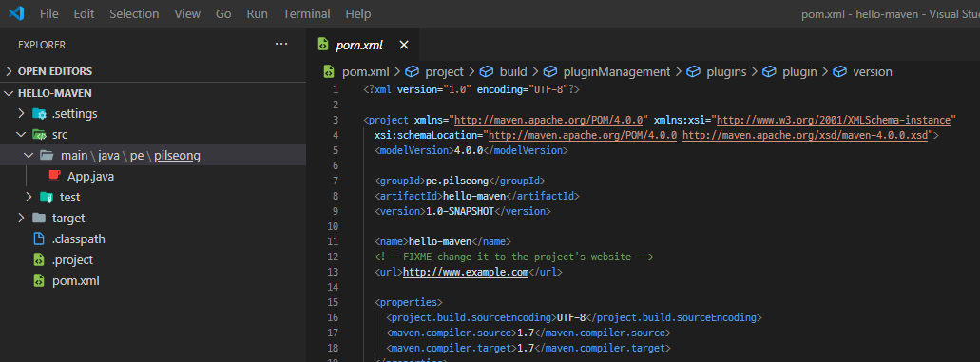Viewport: 980px width, 362px height.
Task: Click the target folder icon
Action: pyautogui.click(x=39, y=219)
